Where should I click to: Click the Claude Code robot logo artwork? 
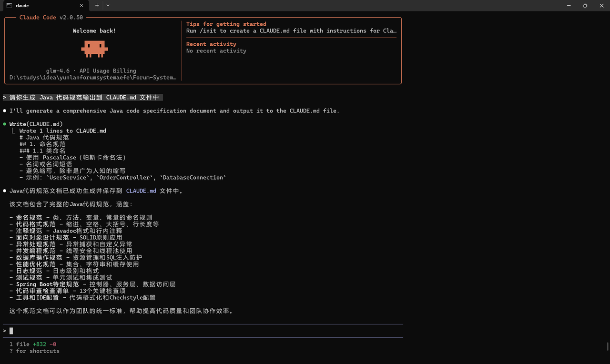pyautogui.click(x=94, y=48)
